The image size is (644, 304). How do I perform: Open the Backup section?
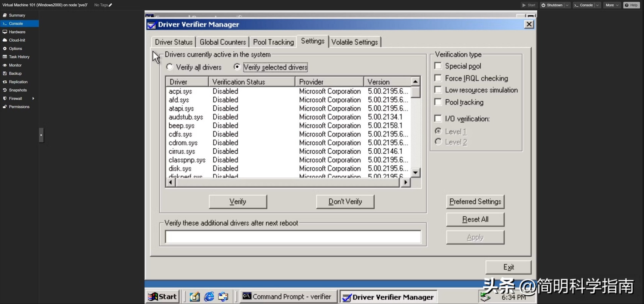(x=15, y=73)
